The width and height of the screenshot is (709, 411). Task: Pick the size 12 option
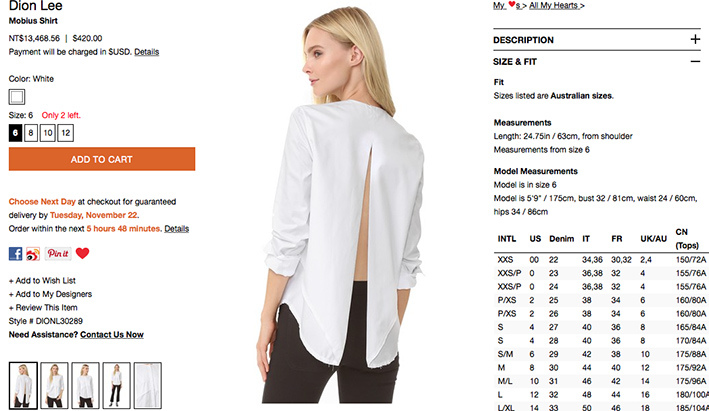pos(66,133)
